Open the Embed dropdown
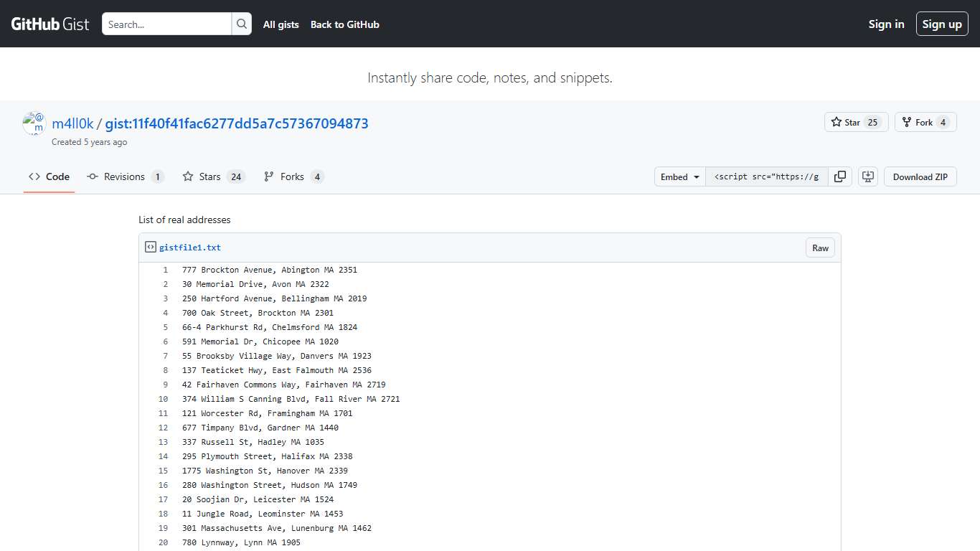 point(679,176)
